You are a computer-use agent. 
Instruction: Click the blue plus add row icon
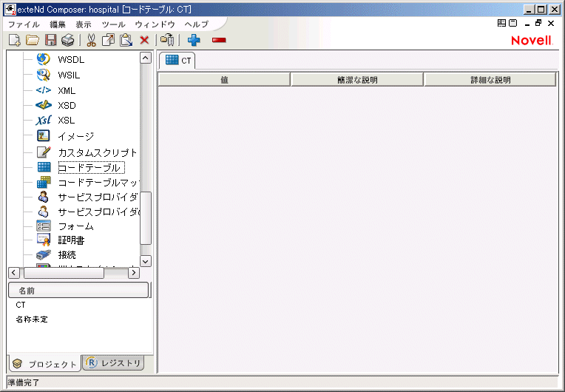click(x=194, y=40)
